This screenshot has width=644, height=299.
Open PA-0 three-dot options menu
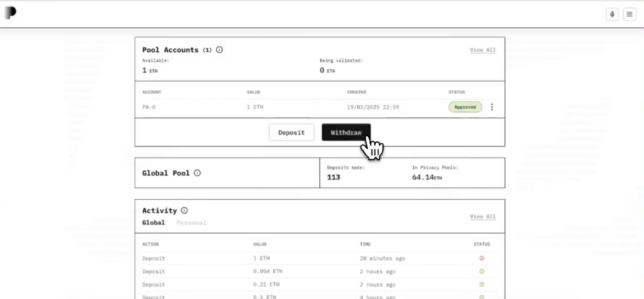(492, 107)
